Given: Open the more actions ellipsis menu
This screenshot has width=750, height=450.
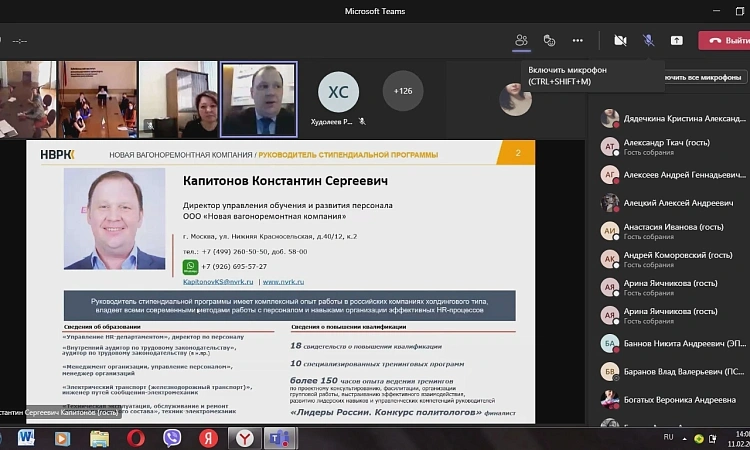Looking at the screenshot, I should point(577,41).
